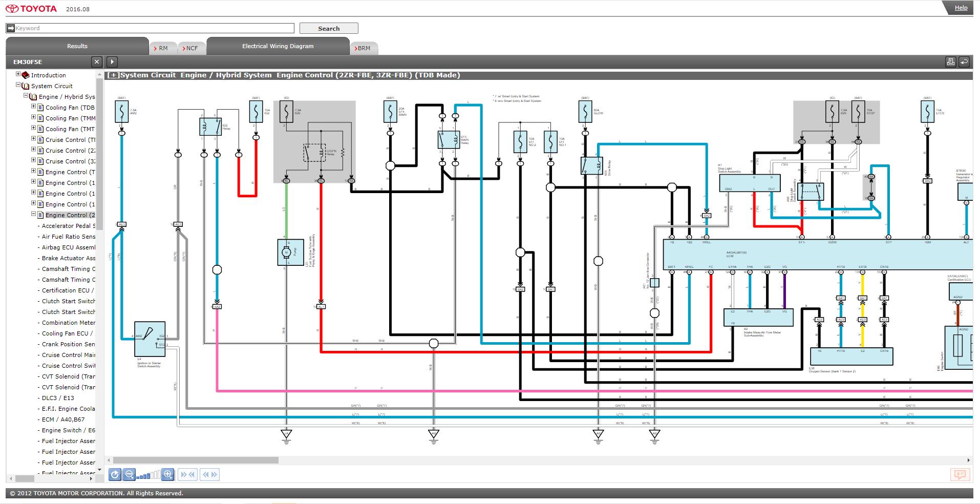Click the shrink-width arrows button
Viewport: 980px width, 504px height.
click(187, 475)
